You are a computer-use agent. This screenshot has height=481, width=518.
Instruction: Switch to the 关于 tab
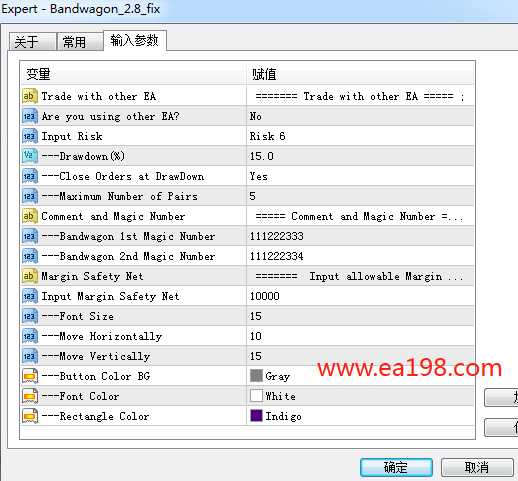pyautogui.click(x=32, y=42)
